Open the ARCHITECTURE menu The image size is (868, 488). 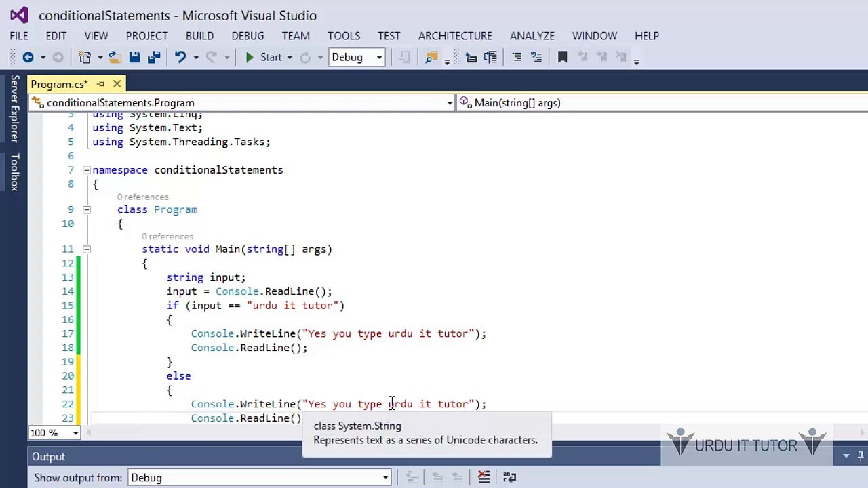[x=455, y=36]
